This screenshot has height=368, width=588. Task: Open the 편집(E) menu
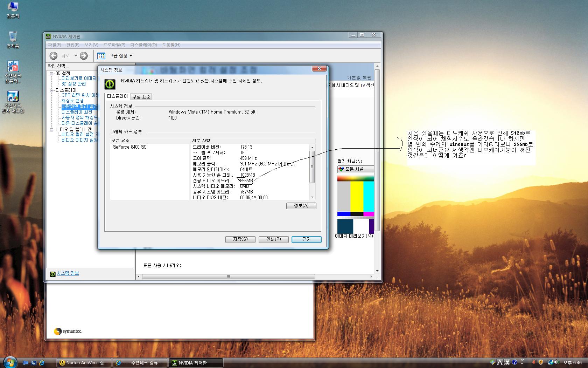click(73, 45)
